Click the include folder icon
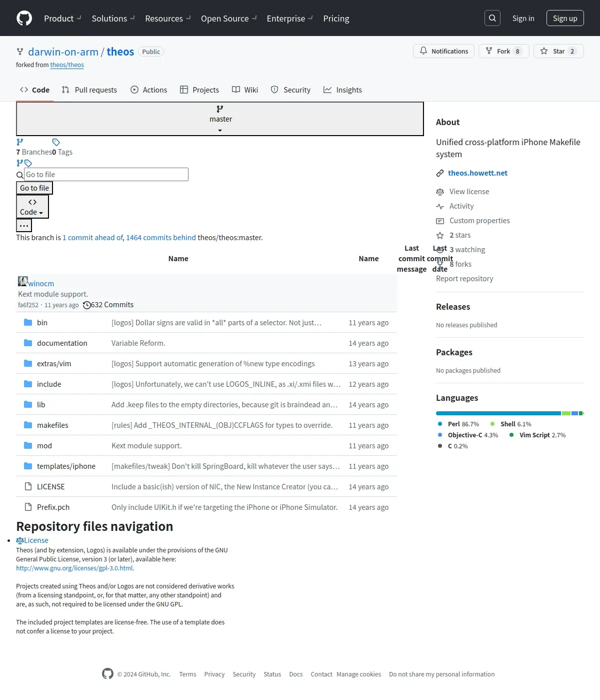The image size is (600, 700). click(x=28, y=384)
